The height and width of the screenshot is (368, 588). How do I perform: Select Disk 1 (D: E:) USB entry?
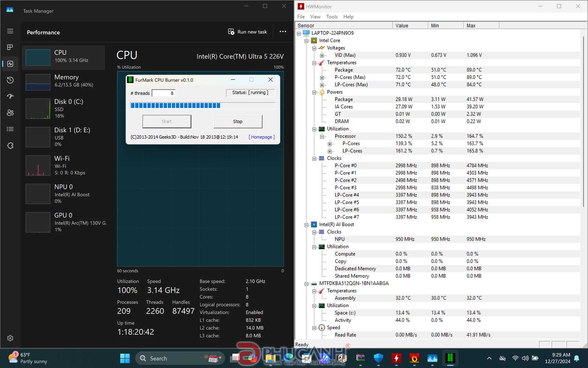coord(63,137)
